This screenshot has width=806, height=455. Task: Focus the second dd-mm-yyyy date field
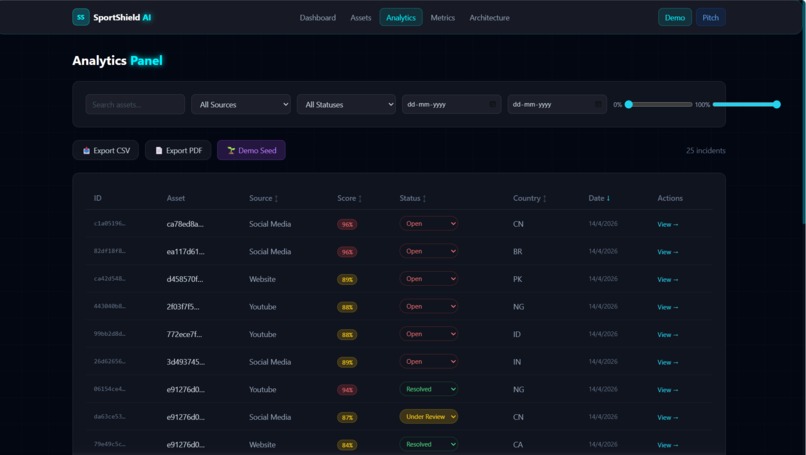click(557, 104)
